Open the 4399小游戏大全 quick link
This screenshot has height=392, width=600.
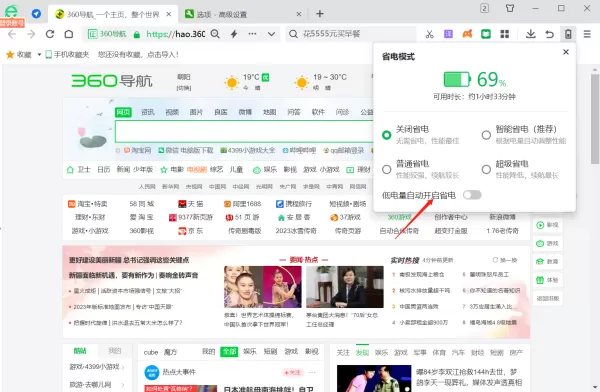[248, 150]
